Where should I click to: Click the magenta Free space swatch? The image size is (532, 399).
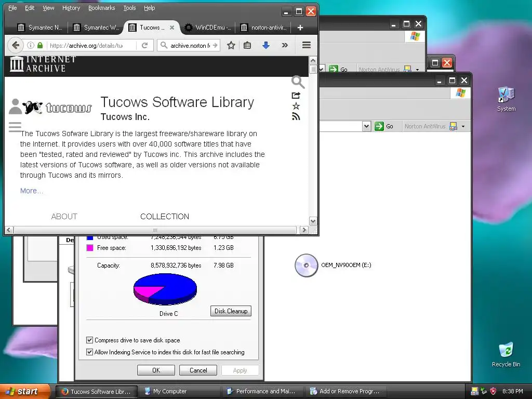click(89, 248)
